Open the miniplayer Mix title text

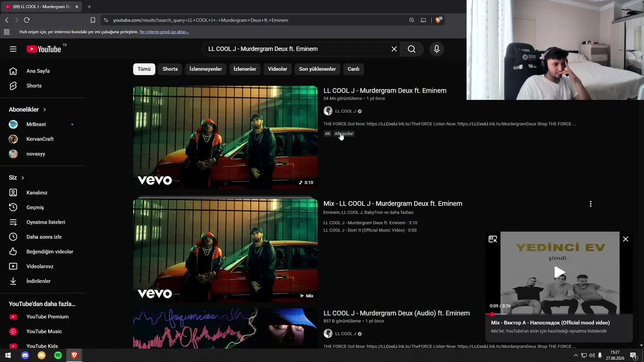(550, 323)
